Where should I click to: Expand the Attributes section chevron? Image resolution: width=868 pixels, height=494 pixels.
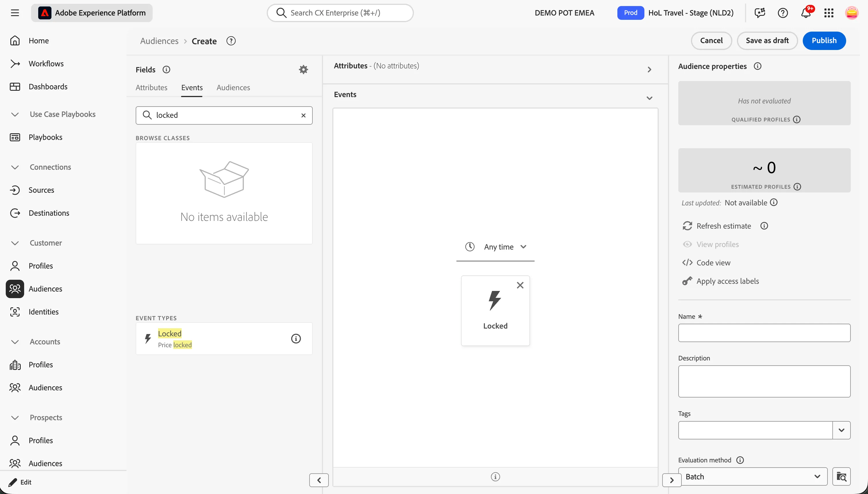[x=649, y=70]
